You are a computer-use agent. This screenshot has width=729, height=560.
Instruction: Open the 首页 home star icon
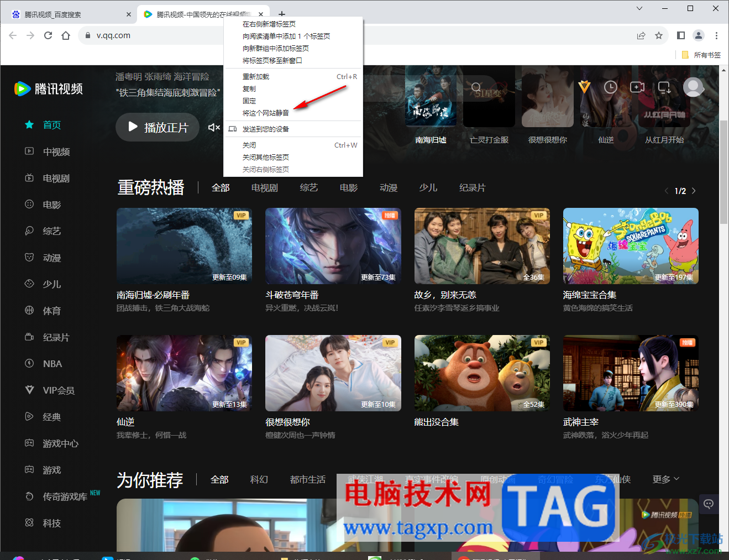click(x=29, y=125)
